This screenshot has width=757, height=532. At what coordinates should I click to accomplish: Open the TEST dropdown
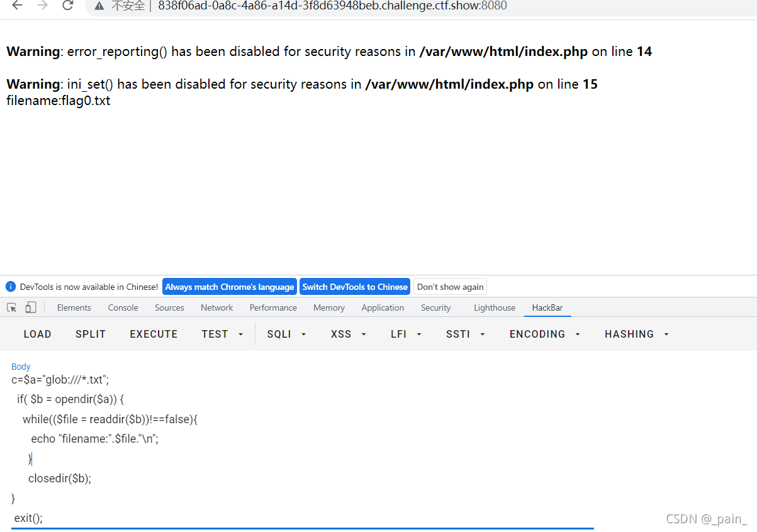pos(222,334)
